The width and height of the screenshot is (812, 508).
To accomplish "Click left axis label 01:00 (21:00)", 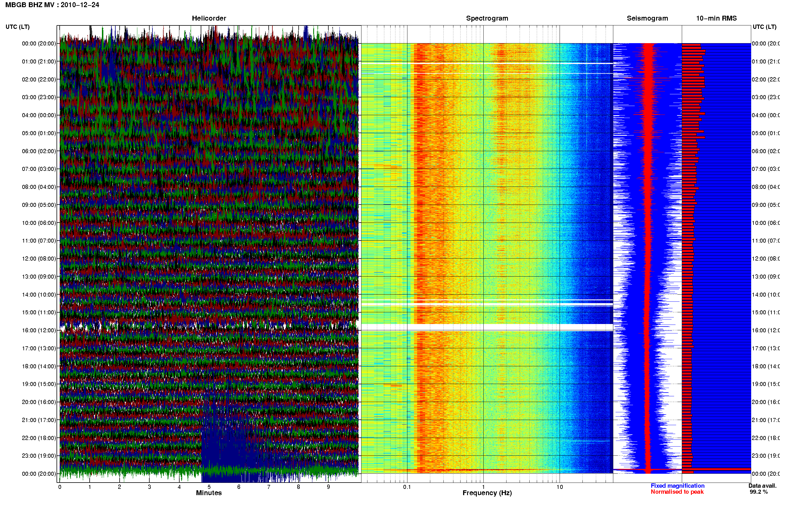I will point(39,61).
